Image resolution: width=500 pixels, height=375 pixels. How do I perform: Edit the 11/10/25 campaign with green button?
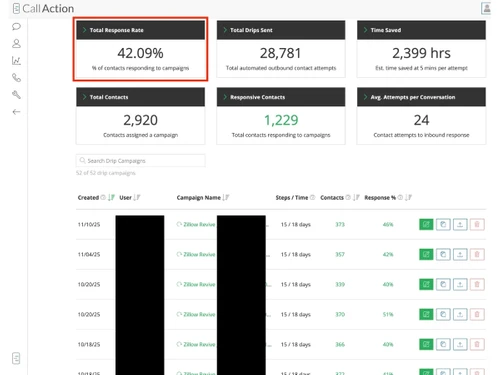click(x=426, y=224)
